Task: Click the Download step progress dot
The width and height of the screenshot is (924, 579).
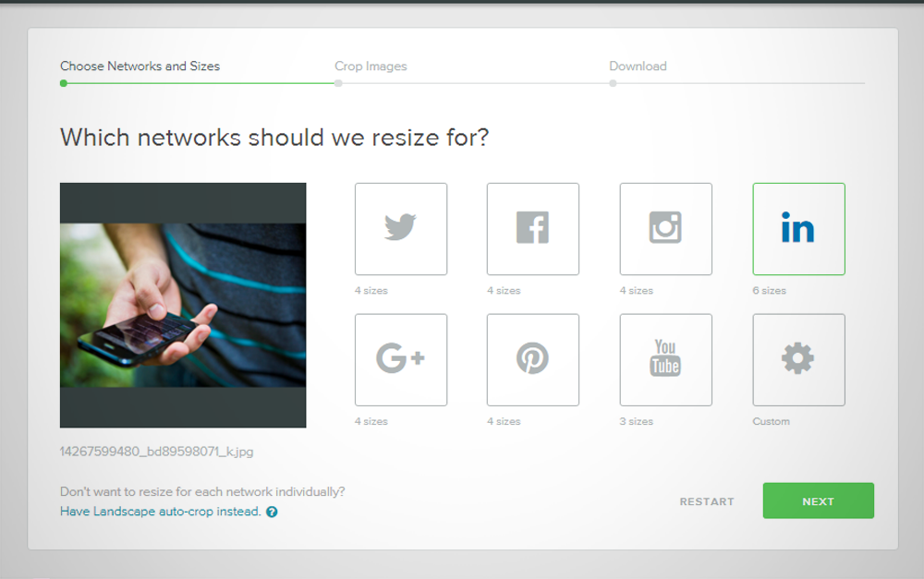Action: [x=613, y=83]
